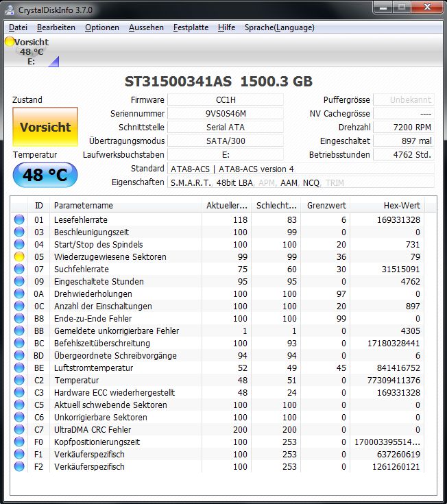Click the Puffergrösse field Unbekannt
Viewport: 447px width, 504px height.
click(x=404, y=99)
